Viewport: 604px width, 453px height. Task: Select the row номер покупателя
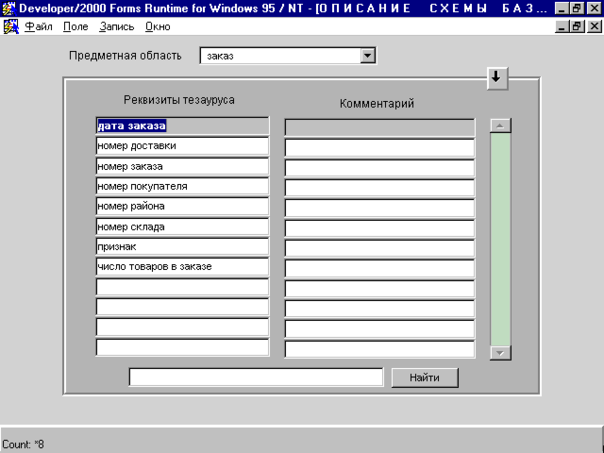tap(182, 186)
